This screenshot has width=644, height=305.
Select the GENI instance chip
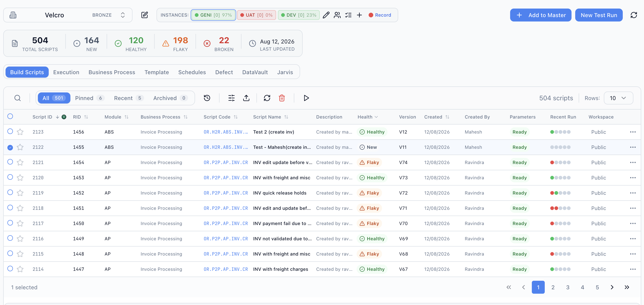click(213, 15)
